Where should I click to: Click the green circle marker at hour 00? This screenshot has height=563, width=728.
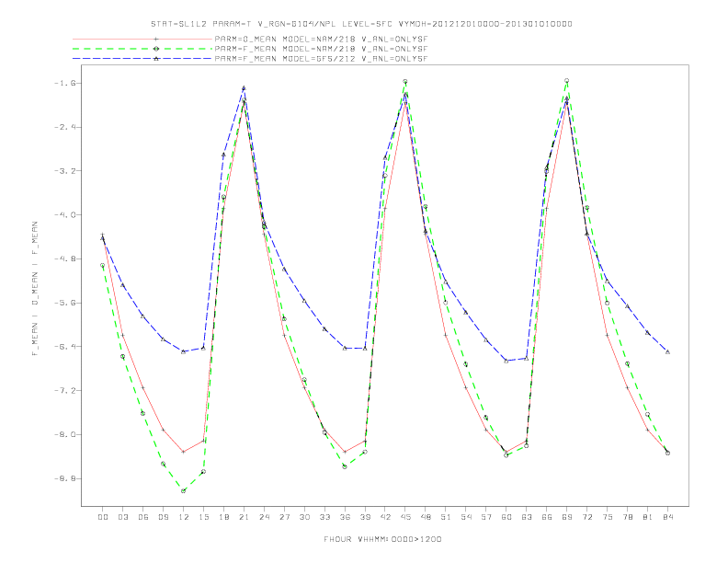[x=103, y=265]
